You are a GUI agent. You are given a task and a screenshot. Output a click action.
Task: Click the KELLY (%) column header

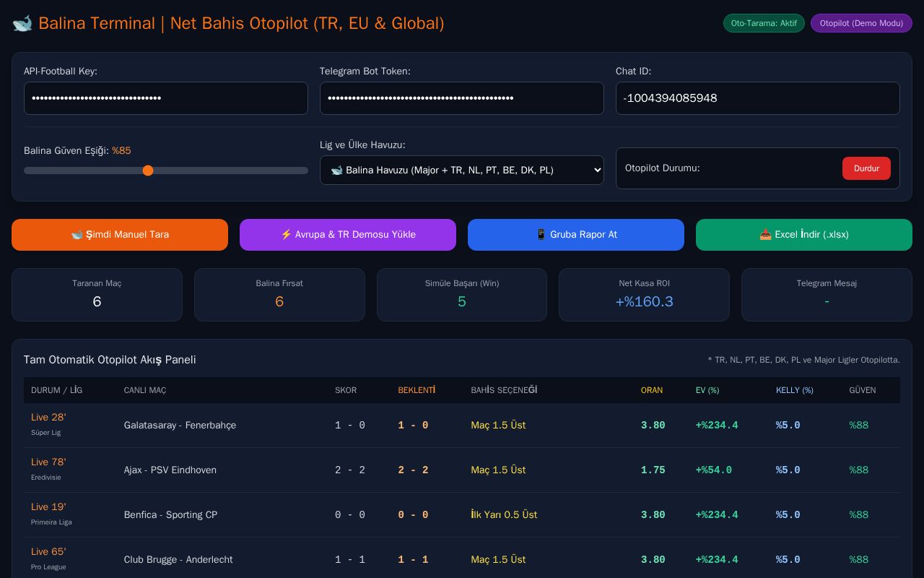[x=795, y=390]
